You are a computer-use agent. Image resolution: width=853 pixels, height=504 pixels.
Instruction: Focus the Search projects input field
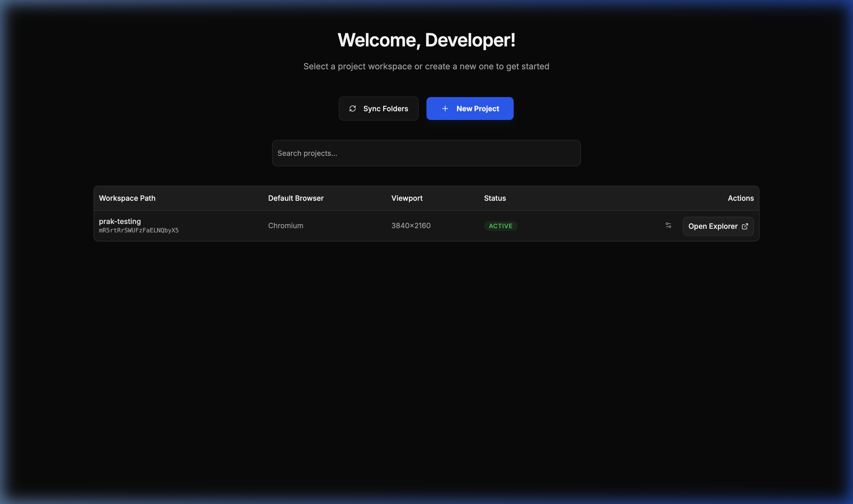[x=426, y=153]
